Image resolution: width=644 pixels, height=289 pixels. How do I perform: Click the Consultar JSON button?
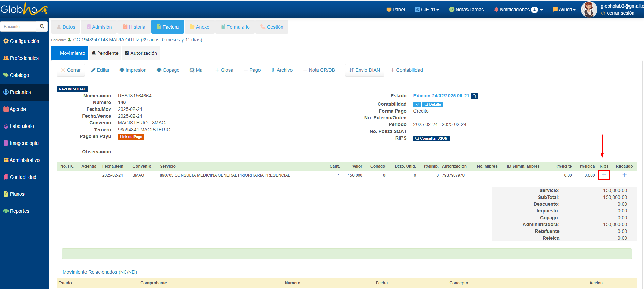[431, 139]
